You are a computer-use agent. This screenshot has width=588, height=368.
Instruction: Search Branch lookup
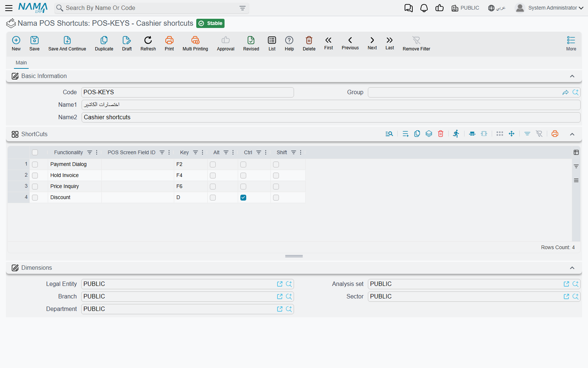289,297
